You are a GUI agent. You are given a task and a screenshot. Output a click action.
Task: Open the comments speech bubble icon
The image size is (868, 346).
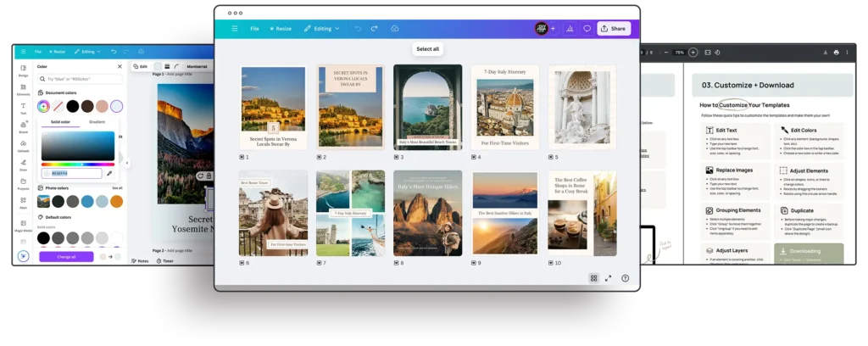click(587, 28)
